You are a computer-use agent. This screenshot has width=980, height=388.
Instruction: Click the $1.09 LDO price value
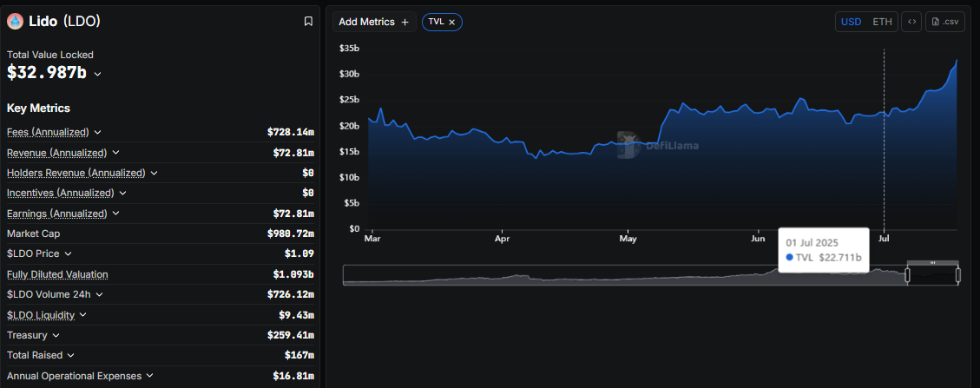tap(299, 253)
